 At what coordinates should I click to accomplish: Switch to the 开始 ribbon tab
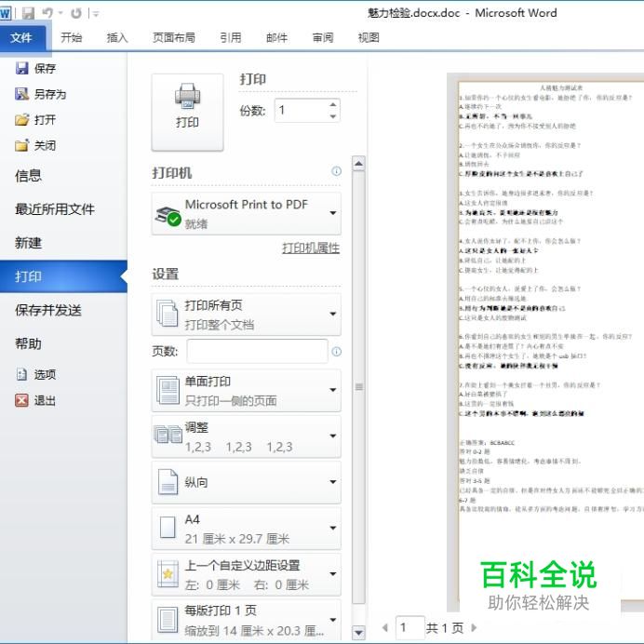pyautogui.click(x=71, y=38)
